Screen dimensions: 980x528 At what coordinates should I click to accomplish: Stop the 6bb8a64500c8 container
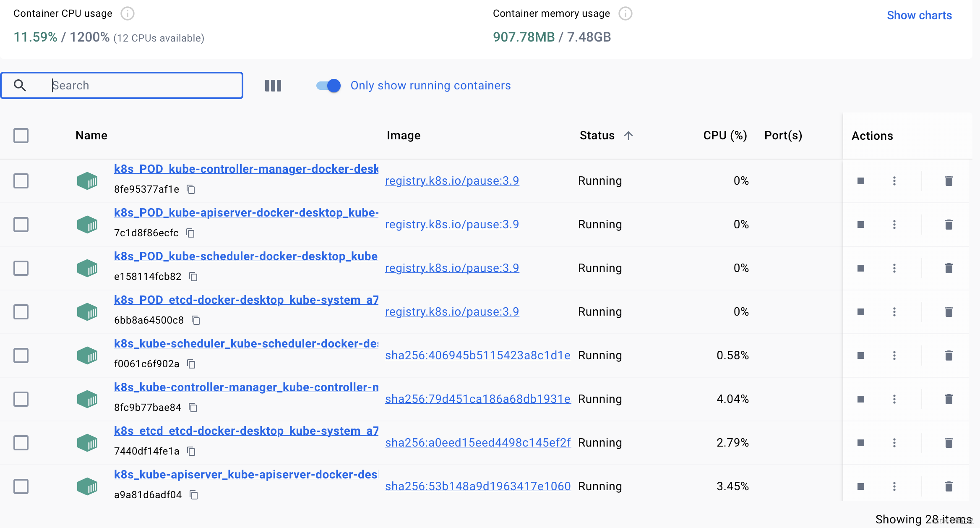(x=861, y=312)
